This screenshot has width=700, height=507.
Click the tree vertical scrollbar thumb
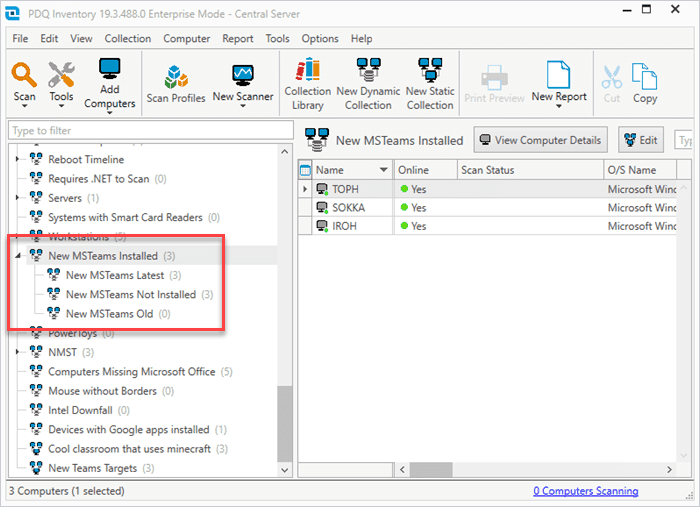point(284,424)
